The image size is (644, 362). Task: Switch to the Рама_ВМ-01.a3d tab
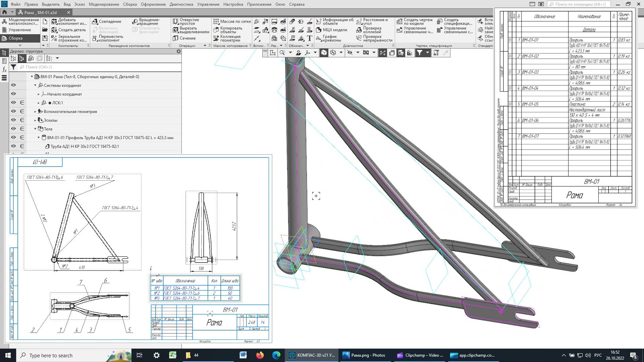[40, 12]
